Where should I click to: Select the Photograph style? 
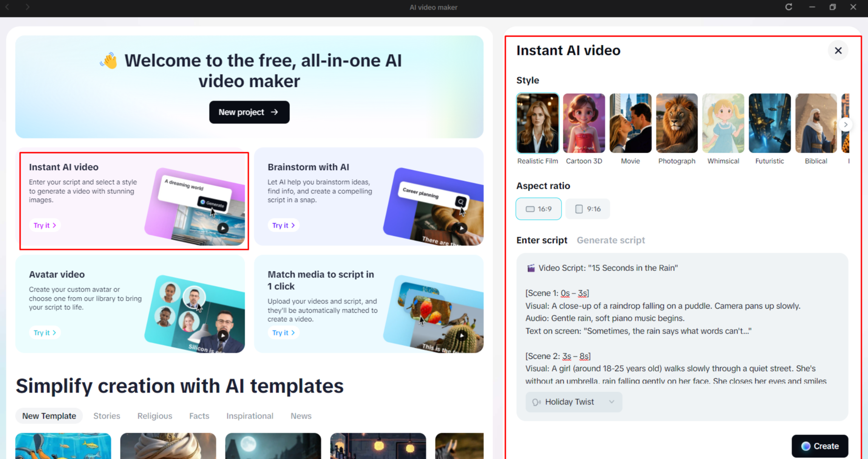tap(676, 123)
